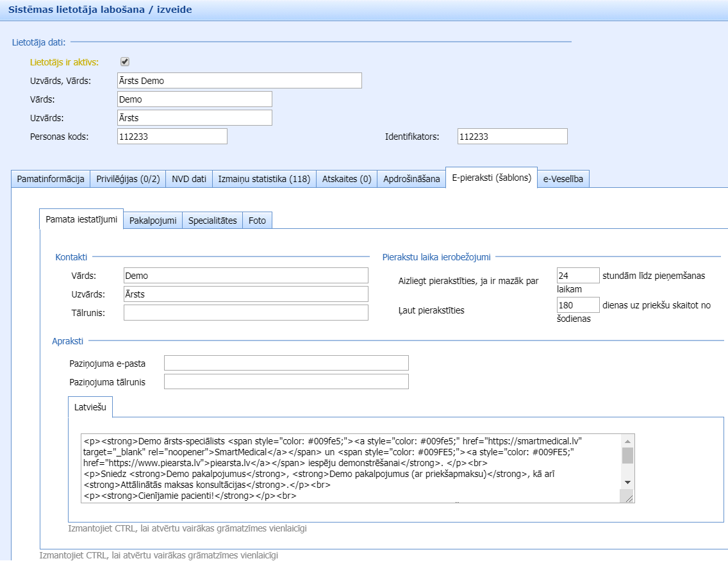Go to the Atskaites (0) tab
The image size is (728, 561).
pyautogui.click(x=347, y=179)
